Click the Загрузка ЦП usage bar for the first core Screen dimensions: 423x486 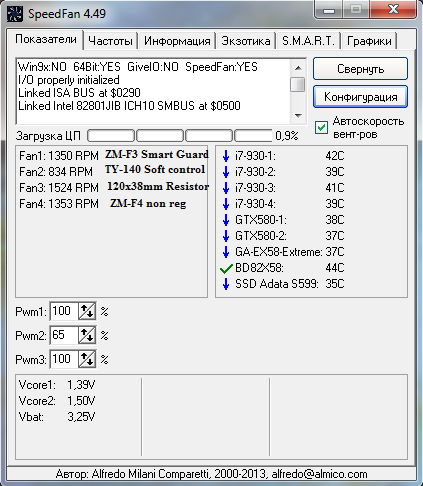(111, 136)
